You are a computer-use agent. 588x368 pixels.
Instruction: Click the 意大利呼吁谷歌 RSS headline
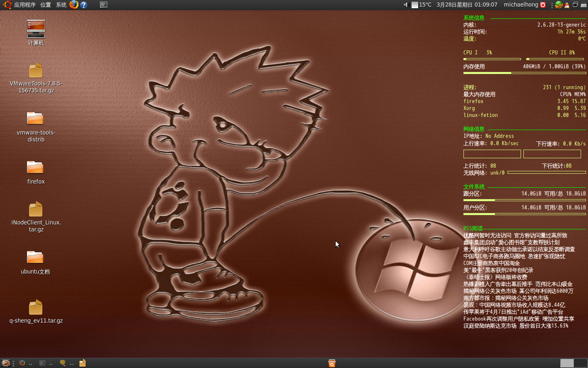519,249
